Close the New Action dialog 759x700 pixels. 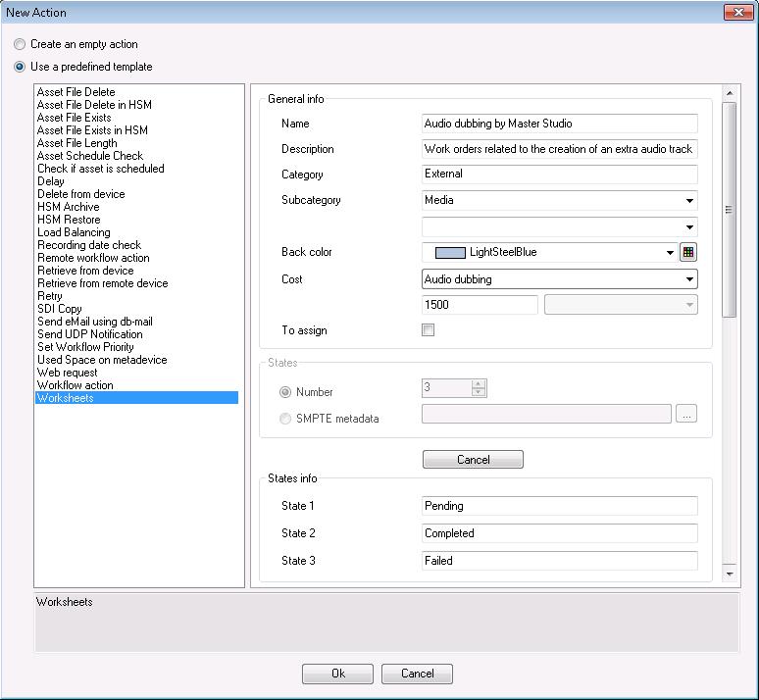[x=737, y=13]
